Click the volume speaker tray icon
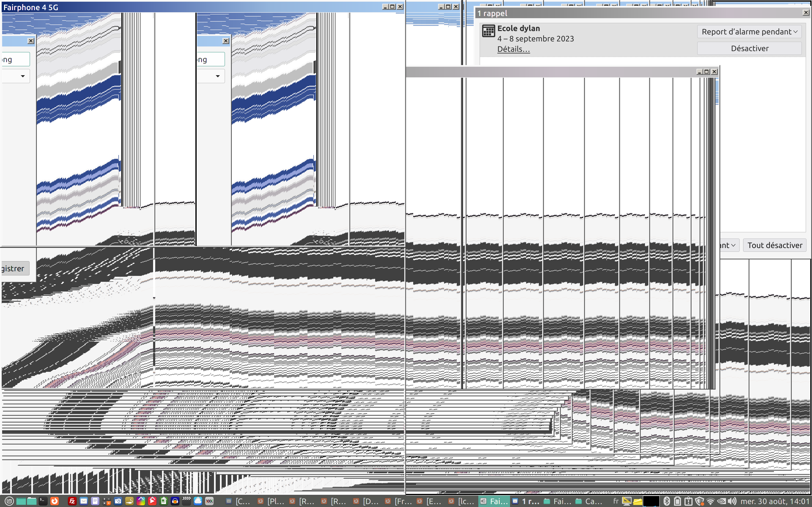The height and width of the screenshot is (507, 812). [732, 501]
